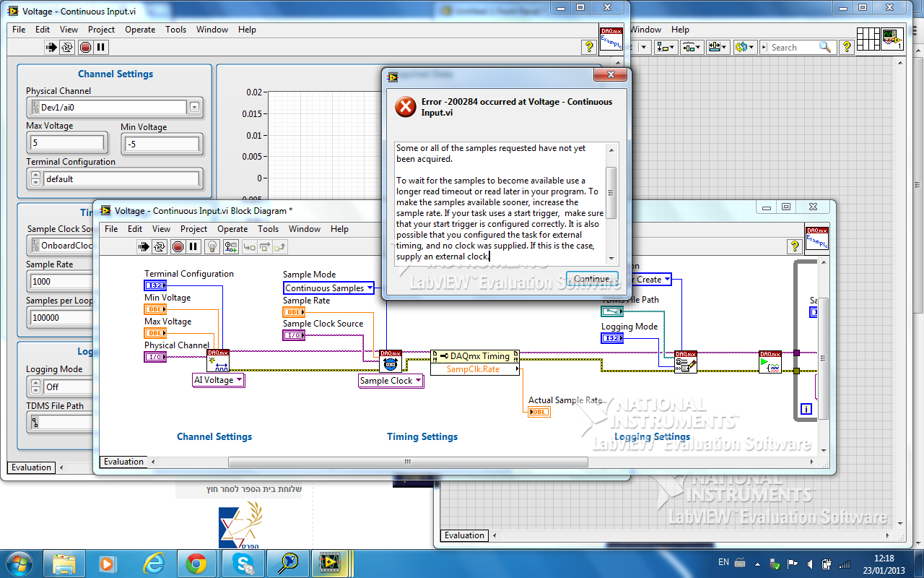This screenshot has width=924, height=578.
Task: Click Run Continuously in front panel toolbar
Action: tap(67, 47)
